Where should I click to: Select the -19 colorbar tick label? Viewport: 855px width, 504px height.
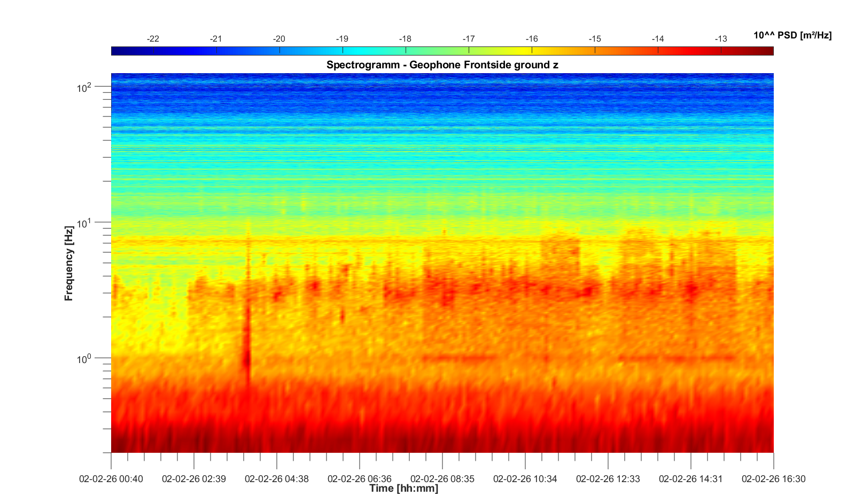coord(342,39)
